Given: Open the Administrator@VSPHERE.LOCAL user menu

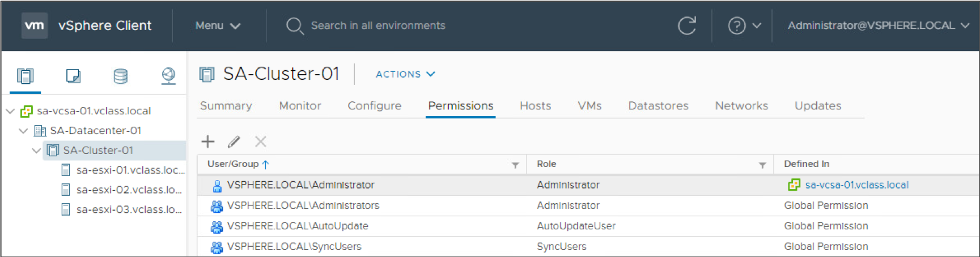Looking at the screenshot, I should click(879, 25).
